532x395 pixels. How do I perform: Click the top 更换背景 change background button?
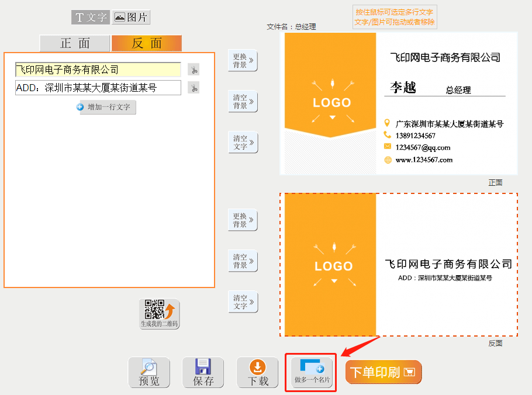pos(242,61)
